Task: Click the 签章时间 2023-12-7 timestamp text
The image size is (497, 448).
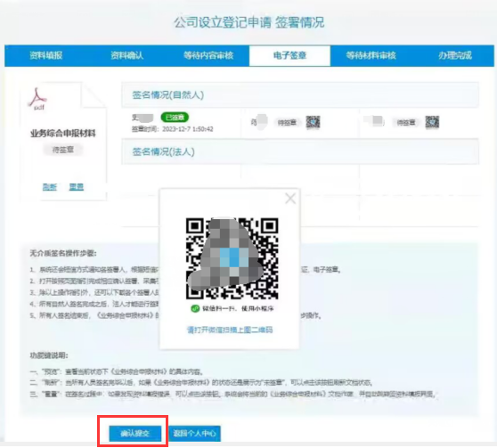Action: click(x=173, y=129)
